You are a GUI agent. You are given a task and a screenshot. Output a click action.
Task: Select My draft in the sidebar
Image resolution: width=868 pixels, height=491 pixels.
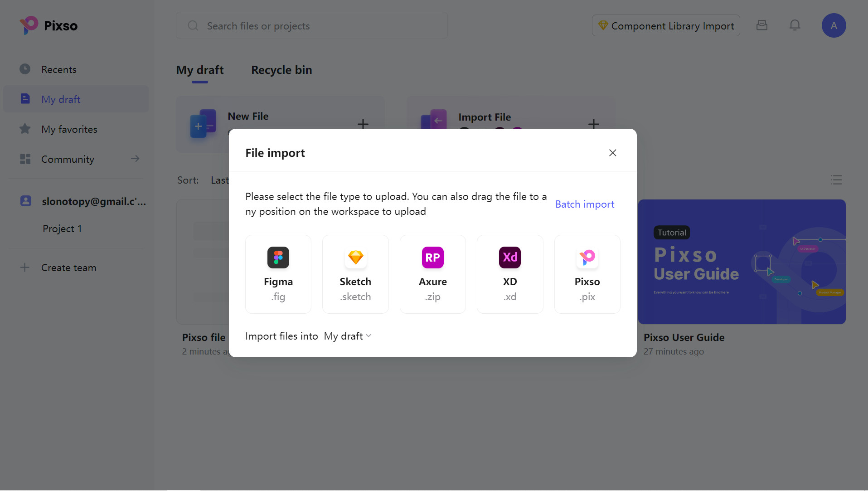[x=76, y=99]
